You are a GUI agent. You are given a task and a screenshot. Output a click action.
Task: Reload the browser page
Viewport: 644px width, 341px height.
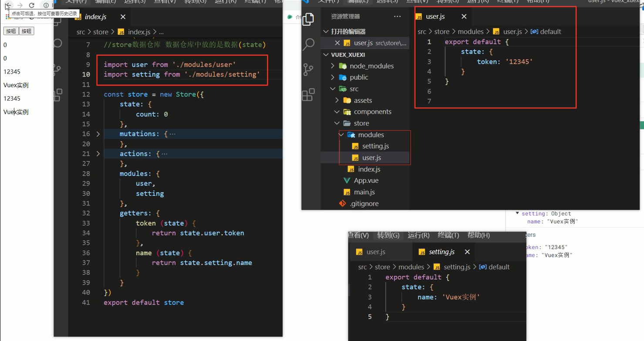[32, 5]
